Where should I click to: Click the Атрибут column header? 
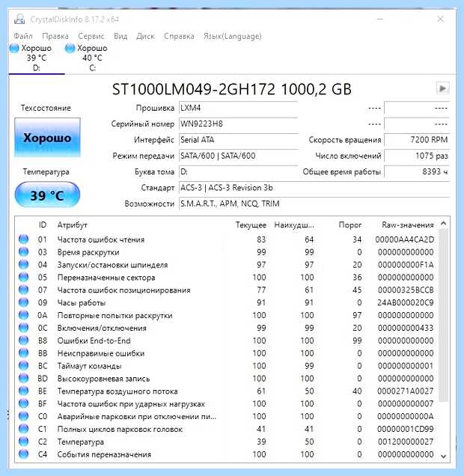(x=73, y=225)
